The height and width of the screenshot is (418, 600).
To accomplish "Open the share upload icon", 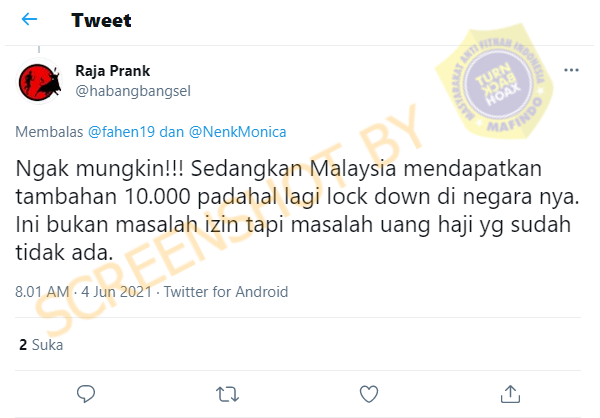I will 510,394.
